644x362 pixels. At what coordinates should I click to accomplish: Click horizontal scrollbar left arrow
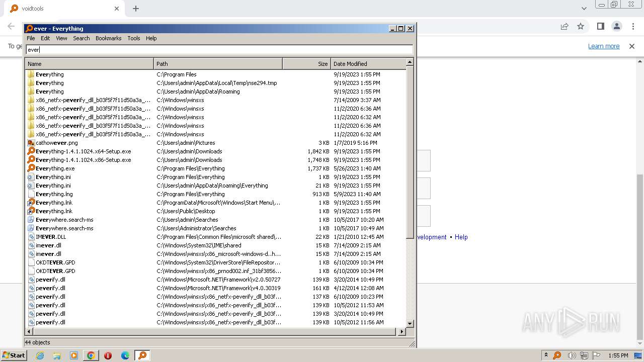29,332
